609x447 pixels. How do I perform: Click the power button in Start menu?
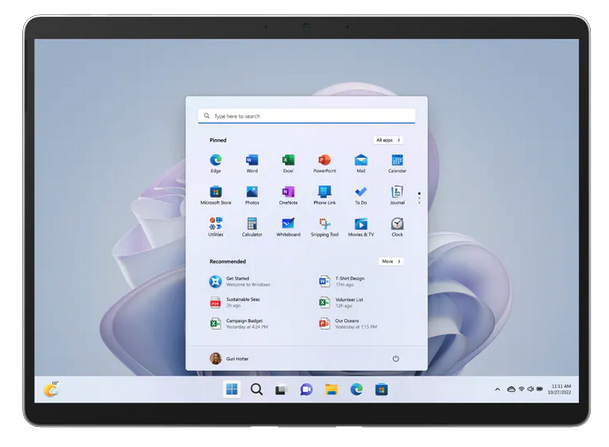[x=395, y=358]
